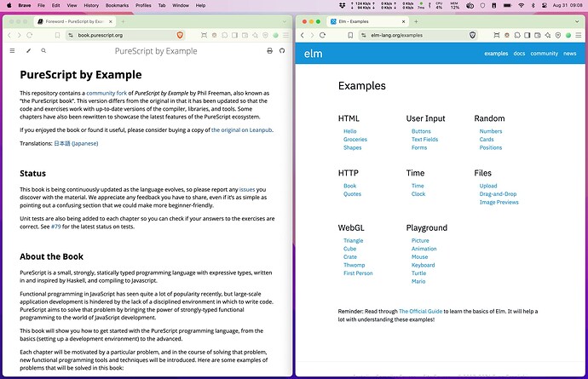Screen dimensions: 588x379
Task: Open the Mario playground example
Action: pos(418,281)
